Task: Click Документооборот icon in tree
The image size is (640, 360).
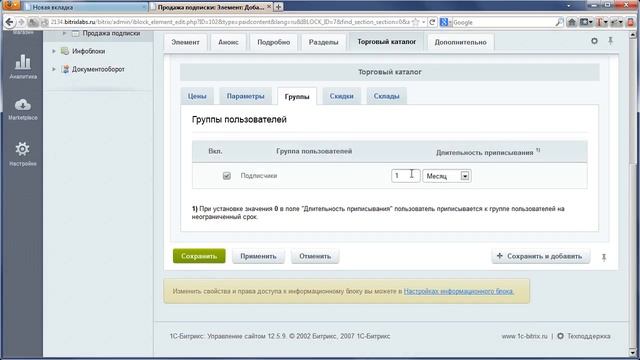Action: pyautogui.click(x=65, y=69)
